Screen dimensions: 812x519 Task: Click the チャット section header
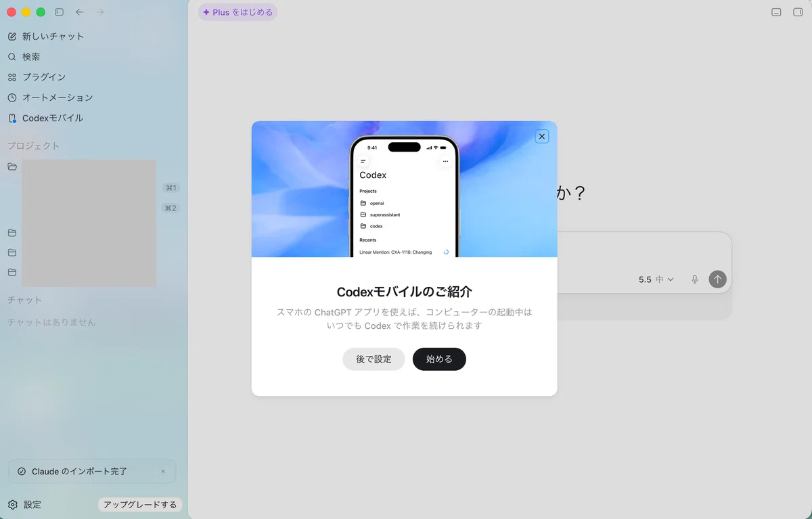pos(25,300)
